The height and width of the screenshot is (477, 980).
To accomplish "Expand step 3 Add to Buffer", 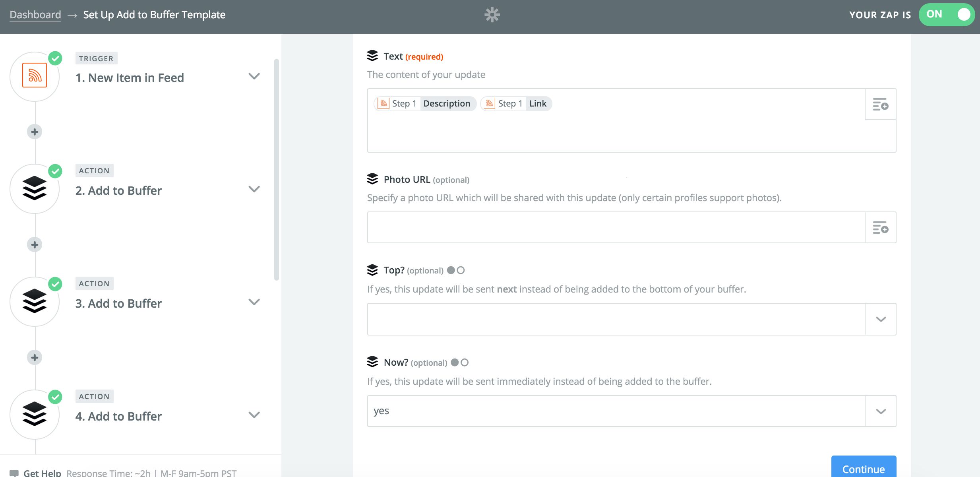I will click(x=254, y=302).
